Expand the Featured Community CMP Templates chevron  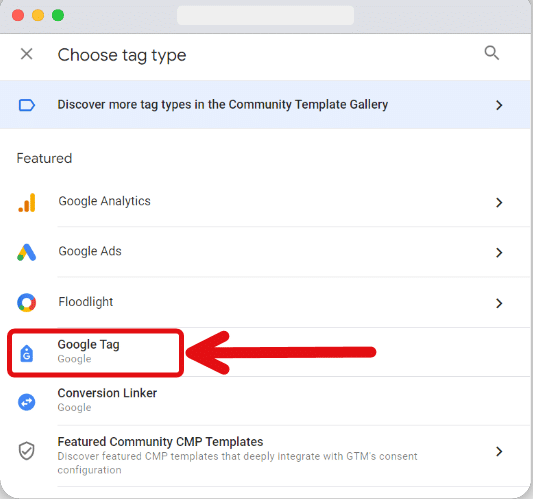click(499, 451)
